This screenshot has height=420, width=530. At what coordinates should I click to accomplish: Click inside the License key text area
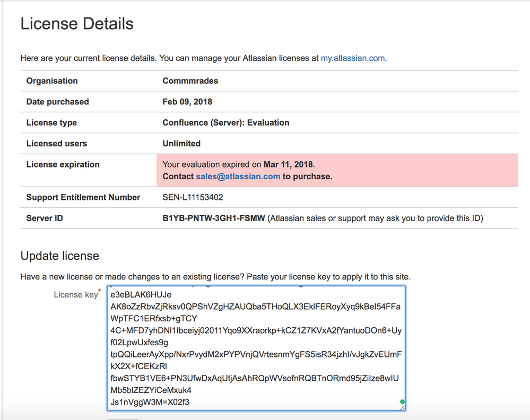point(256,348)
